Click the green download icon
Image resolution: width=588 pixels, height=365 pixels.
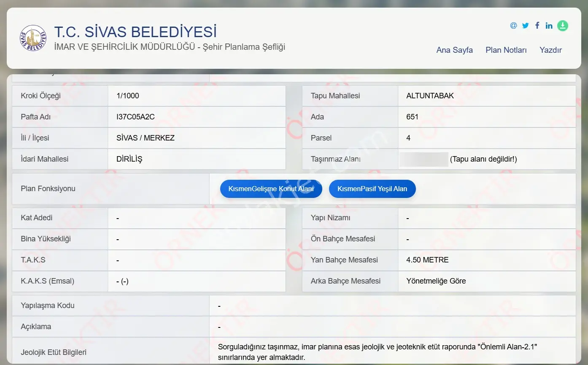563,26
